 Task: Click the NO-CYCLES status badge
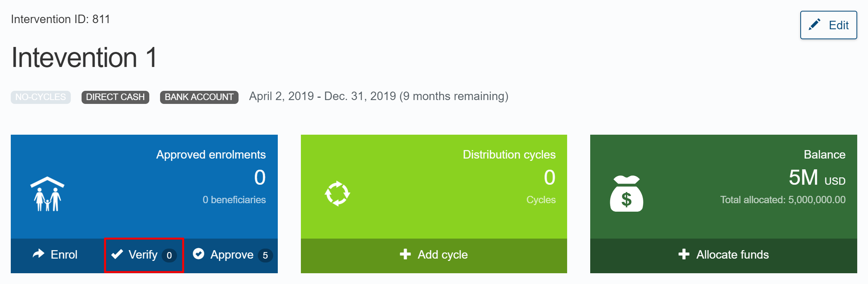click(40, 97)
